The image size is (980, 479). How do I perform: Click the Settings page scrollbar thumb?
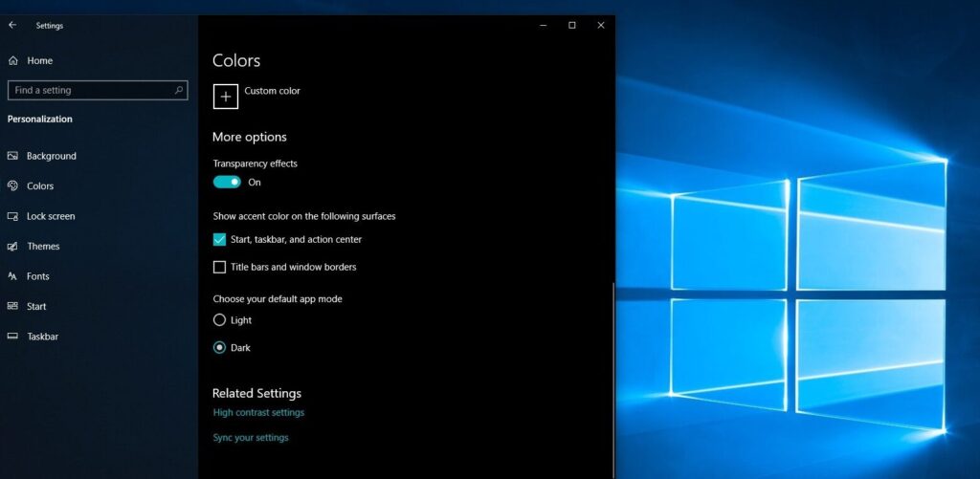tap(613, 379)
